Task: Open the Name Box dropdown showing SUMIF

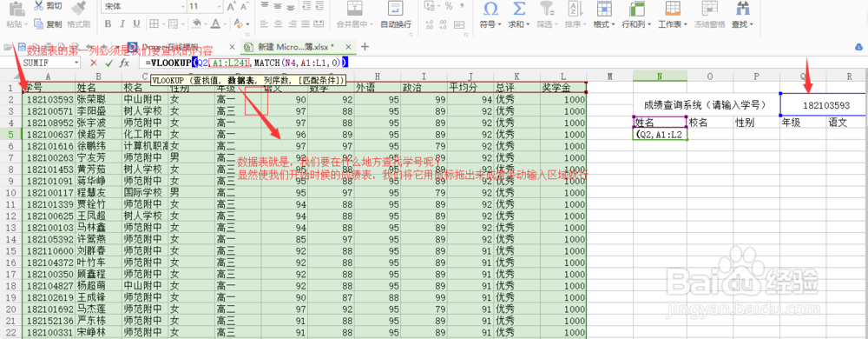Action: click(76, 63)
